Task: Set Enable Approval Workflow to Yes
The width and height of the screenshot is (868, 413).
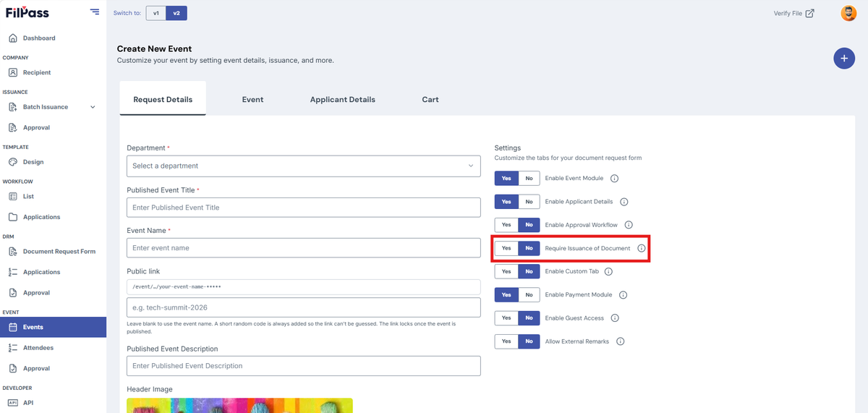Action: pos(506,225)
